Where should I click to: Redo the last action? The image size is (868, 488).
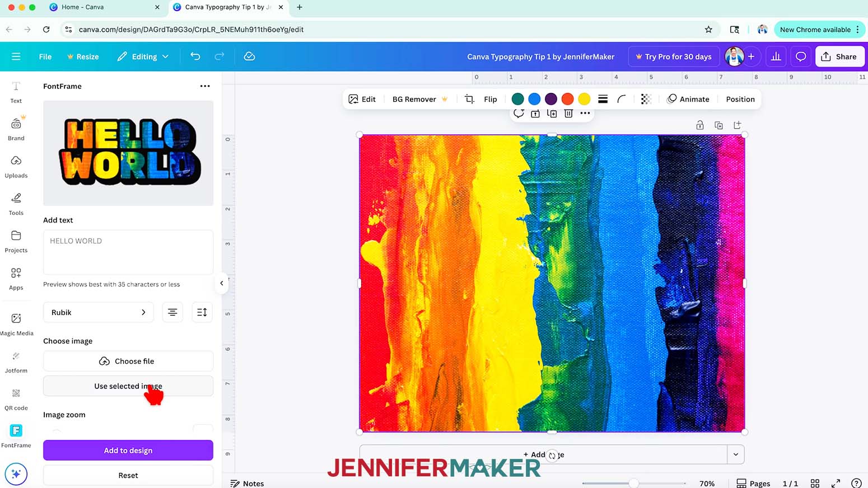pos(219,56)
